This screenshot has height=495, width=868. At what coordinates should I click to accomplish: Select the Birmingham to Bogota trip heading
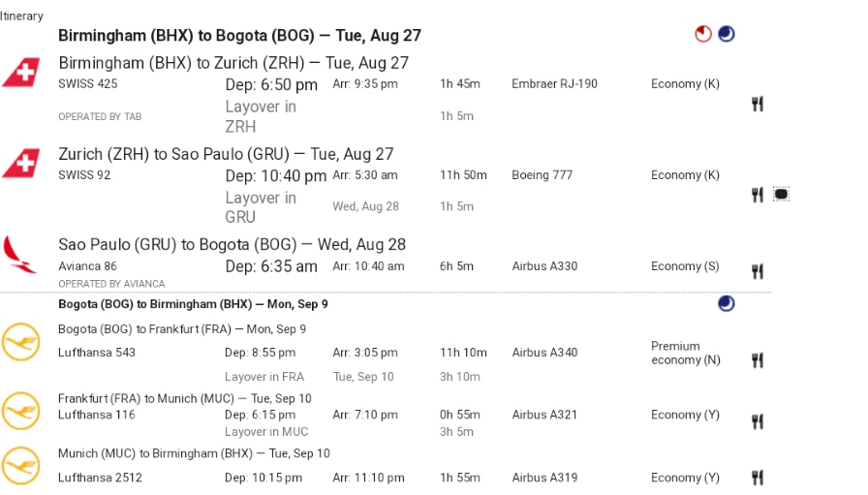239,36
